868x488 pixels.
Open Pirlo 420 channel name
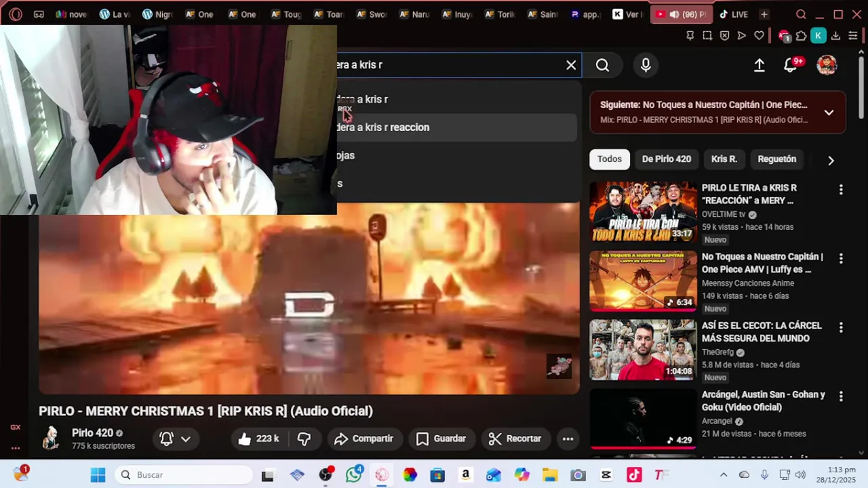(x=92, y=433)
